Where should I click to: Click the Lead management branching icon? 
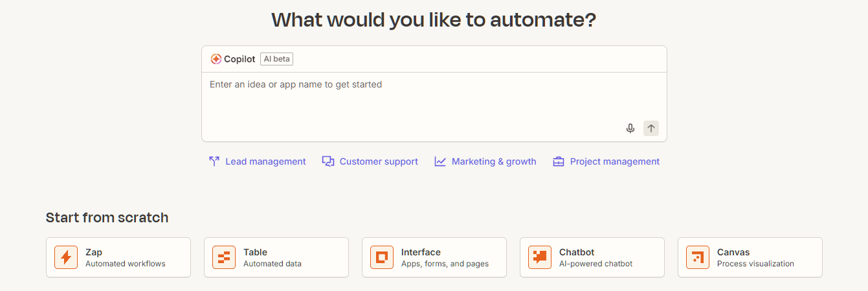coord(214,161)
